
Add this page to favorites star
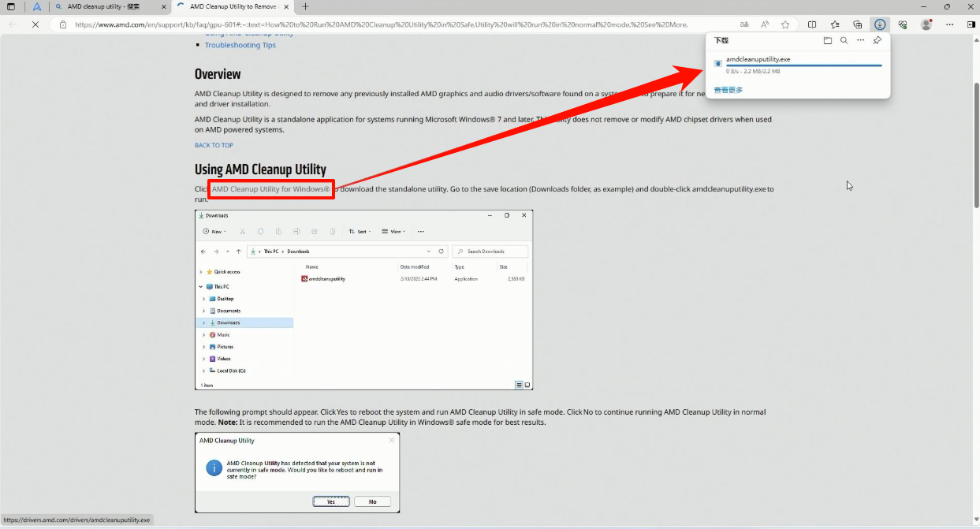click(x=785, y=24)
